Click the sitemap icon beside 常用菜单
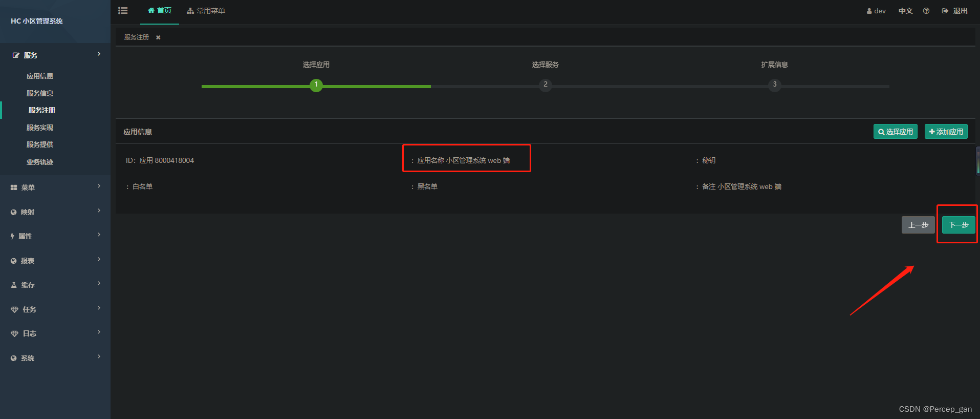The image size is (980, 419). 190,11
